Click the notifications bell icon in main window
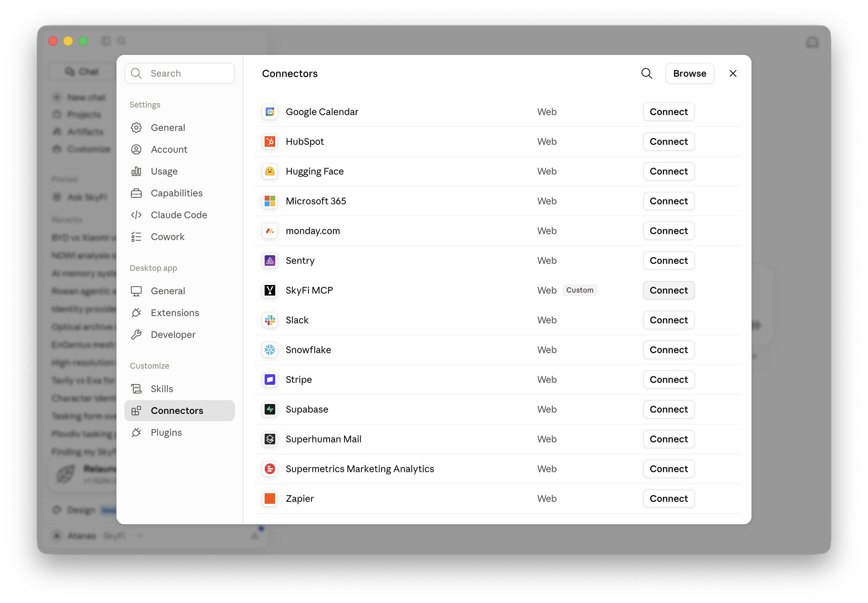The height and width of the screenshot is (603, 868). coord(812,42)
